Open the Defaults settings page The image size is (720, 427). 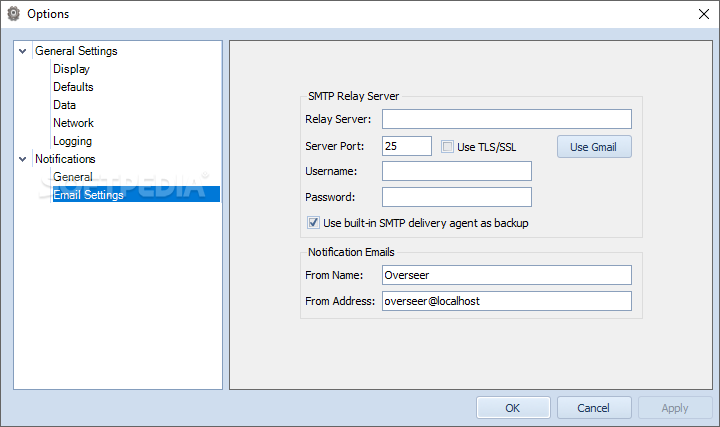pos(73,87)
